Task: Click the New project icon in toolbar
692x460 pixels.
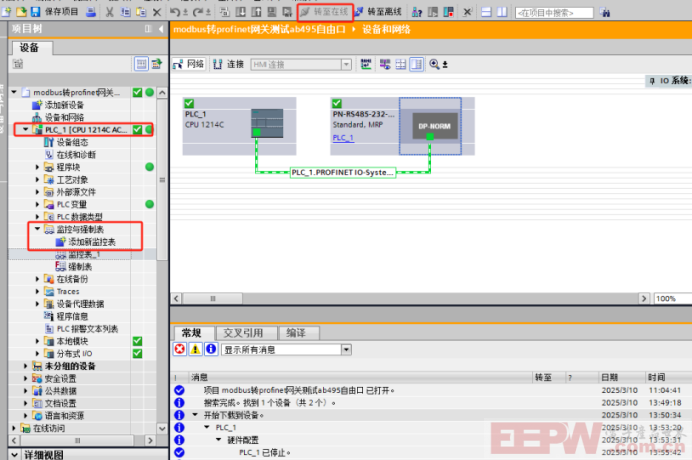Action: pos(6,12)
